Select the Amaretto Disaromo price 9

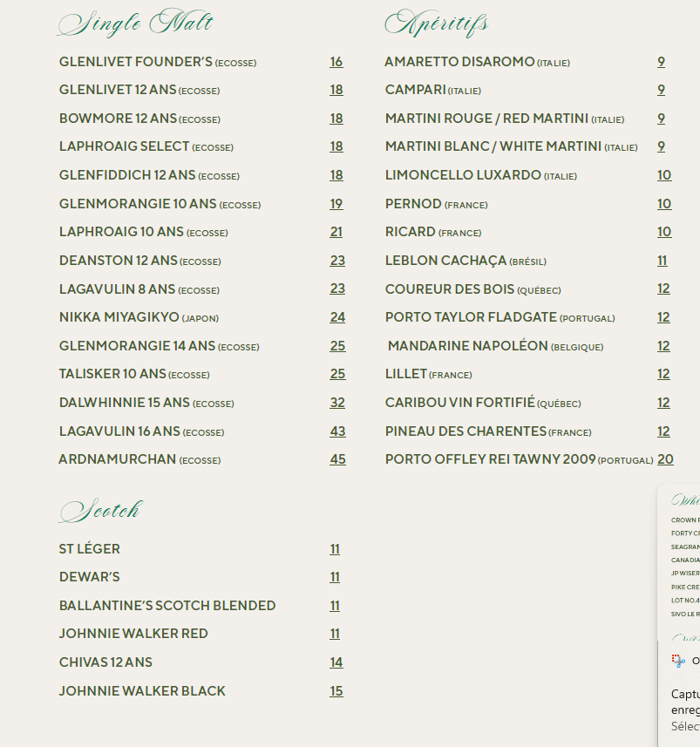click(662, 62)
